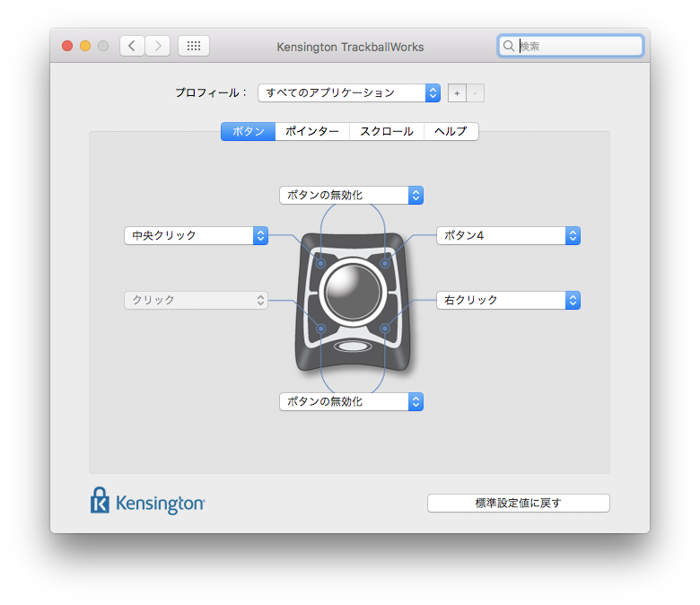Show all preferences grid icon
The image size is (700, 605).
coord(194,46)
